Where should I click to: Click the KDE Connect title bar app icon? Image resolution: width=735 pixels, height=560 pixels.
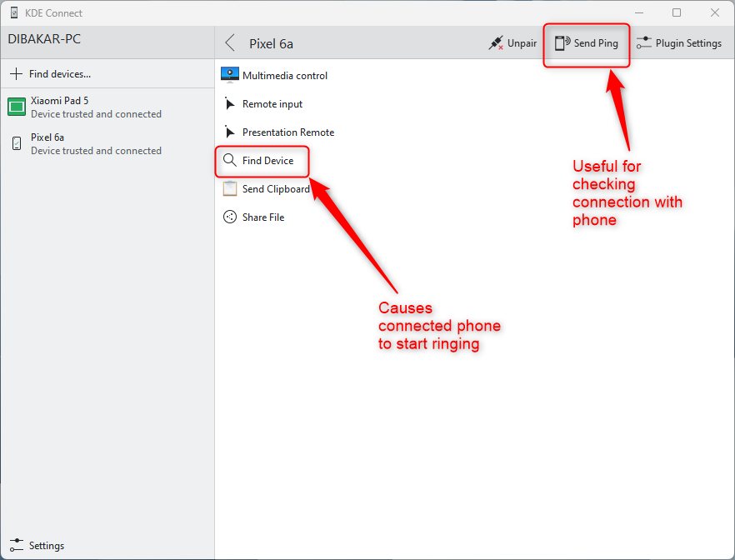14,12
